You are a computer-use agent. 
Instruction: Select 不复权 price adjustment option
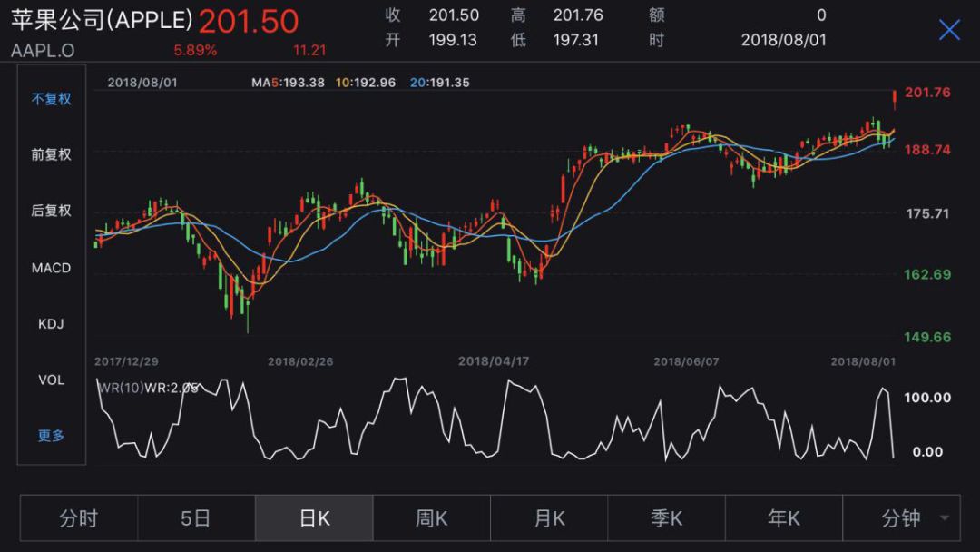coord(52,99)
